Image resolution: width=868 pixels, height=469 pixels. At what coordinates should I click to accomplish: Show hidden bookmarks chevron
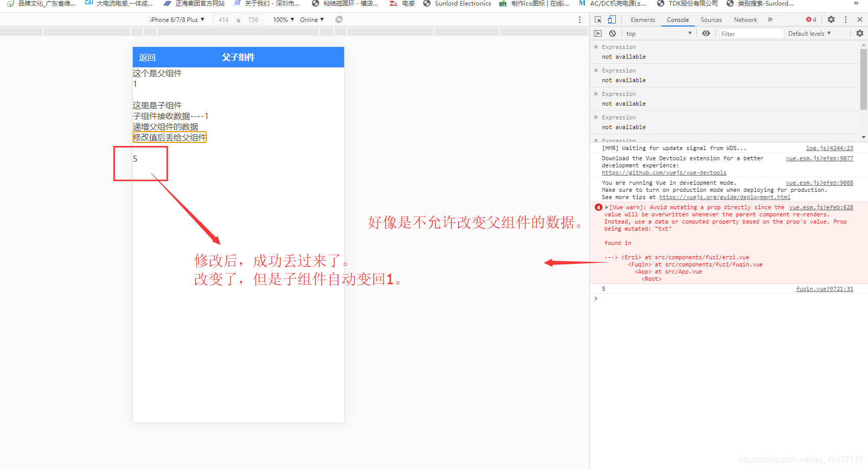(x=856, y=4)
